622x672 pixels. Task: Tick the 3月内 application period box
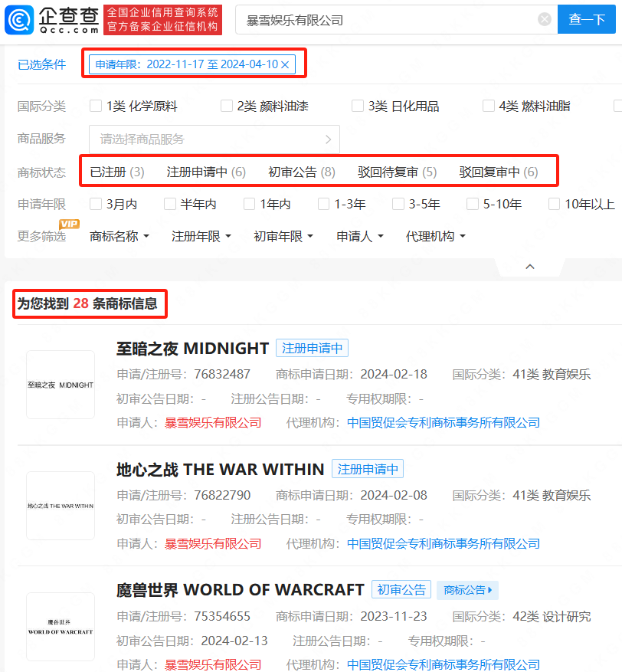[x=96, y=204]
